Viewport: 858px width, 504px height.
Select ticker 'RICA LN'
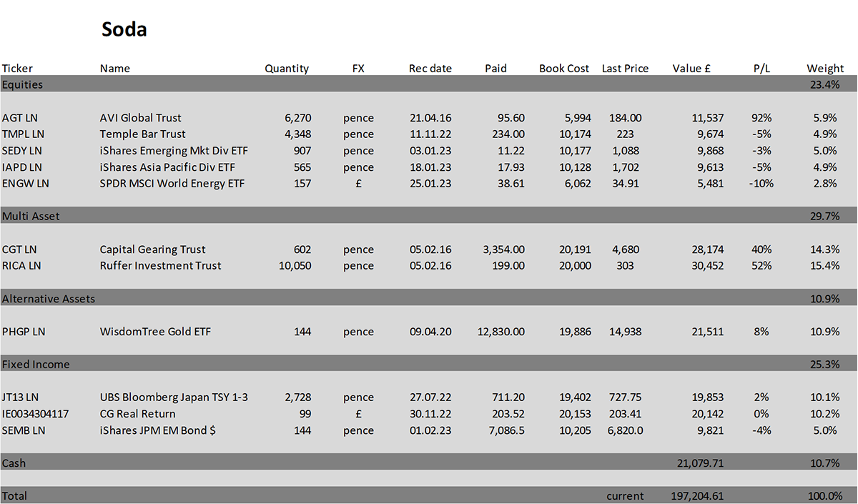coord(21,266)
